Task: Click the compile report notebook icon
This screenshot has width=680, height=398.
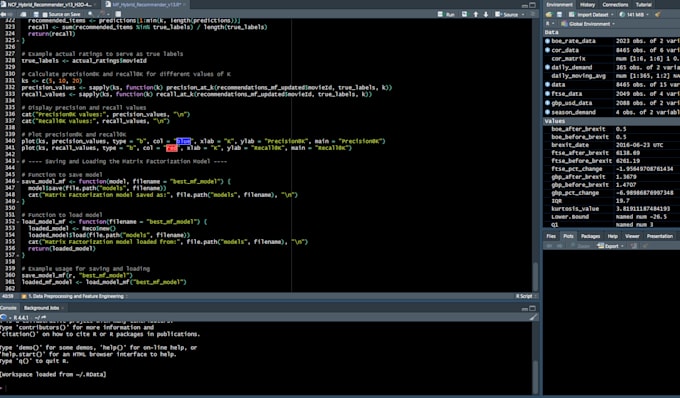Action: coord(118,14)
